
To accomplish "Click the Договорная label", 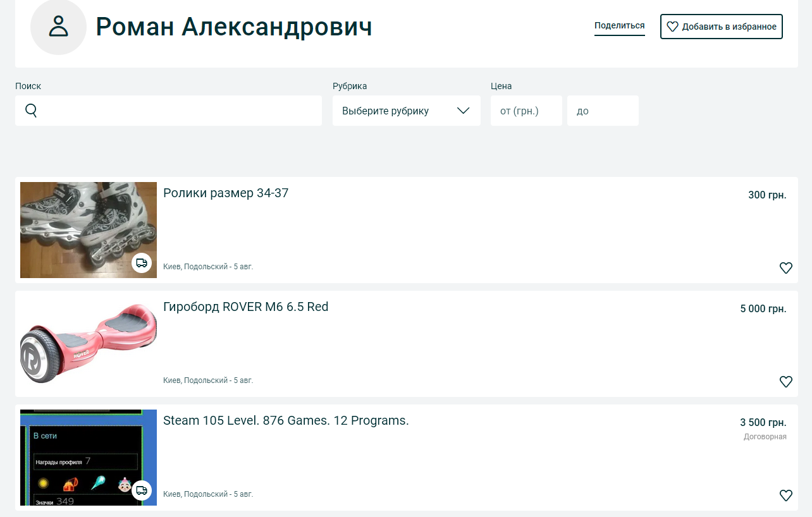I will pyautogui.click(x=765, y=437).
